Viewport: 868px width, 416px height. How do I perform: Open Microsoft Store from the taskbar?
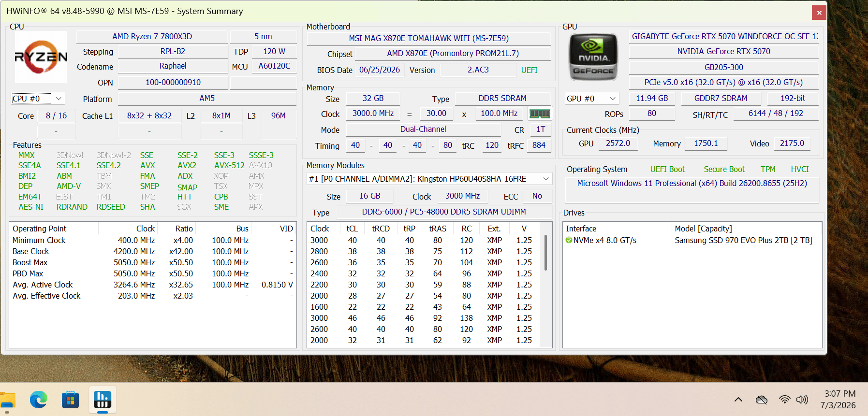[71, 400]
